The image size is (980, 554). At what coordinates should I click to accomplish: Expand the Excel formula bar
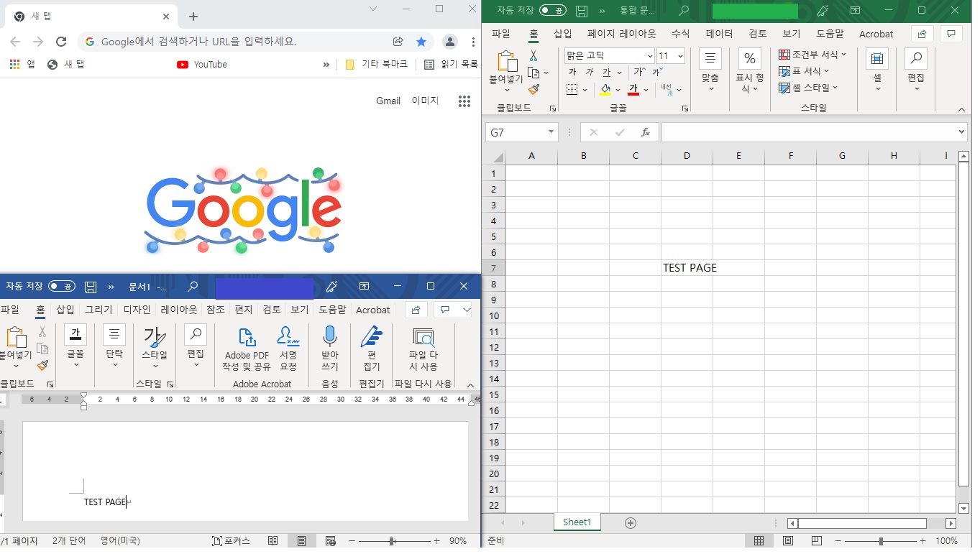(961, 132)
